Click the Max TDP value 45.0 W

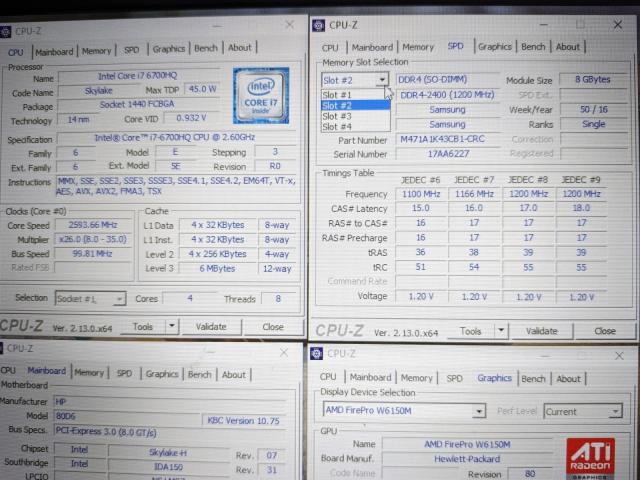[202, 89]
